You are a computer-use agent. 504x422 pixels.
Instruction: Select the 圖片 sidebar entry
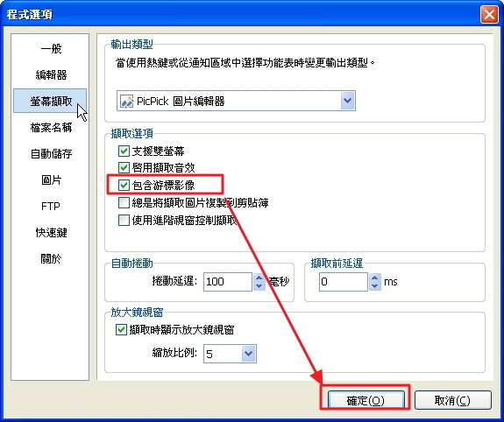(51, 179)
